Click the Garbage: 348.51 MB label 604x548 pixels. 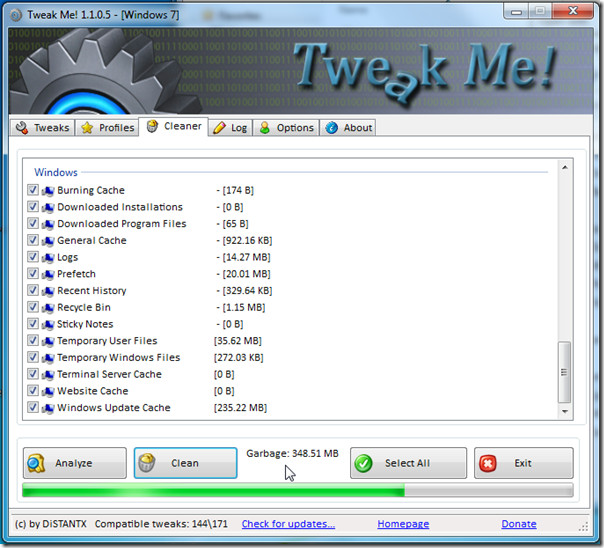click(x=292, y=453)
